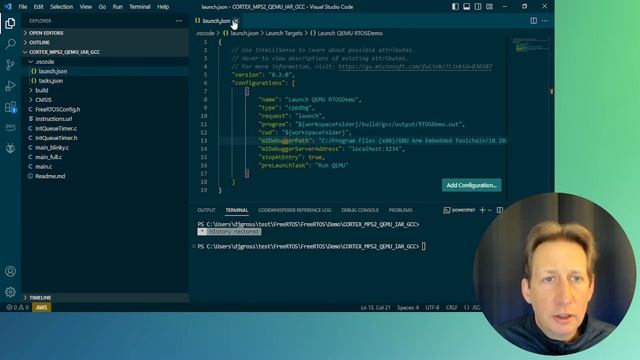
Task: Open the Terminal menu
Action: (x=140, y=7)
